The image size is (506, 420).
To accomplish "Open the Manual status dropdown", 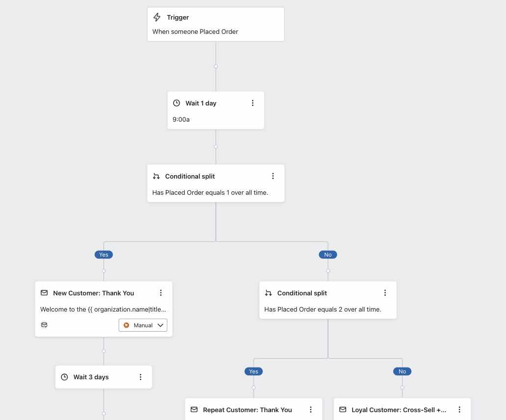I will click(143, 325).
